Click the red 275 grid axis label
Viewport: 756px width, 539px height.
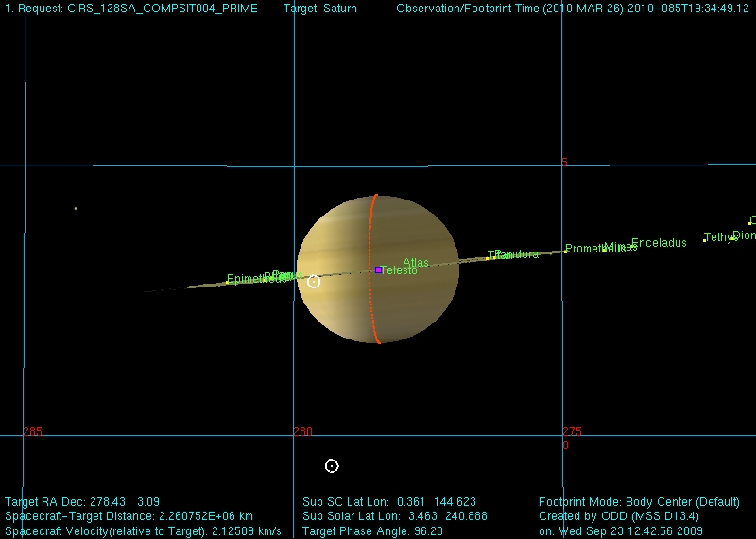point(572,432)
